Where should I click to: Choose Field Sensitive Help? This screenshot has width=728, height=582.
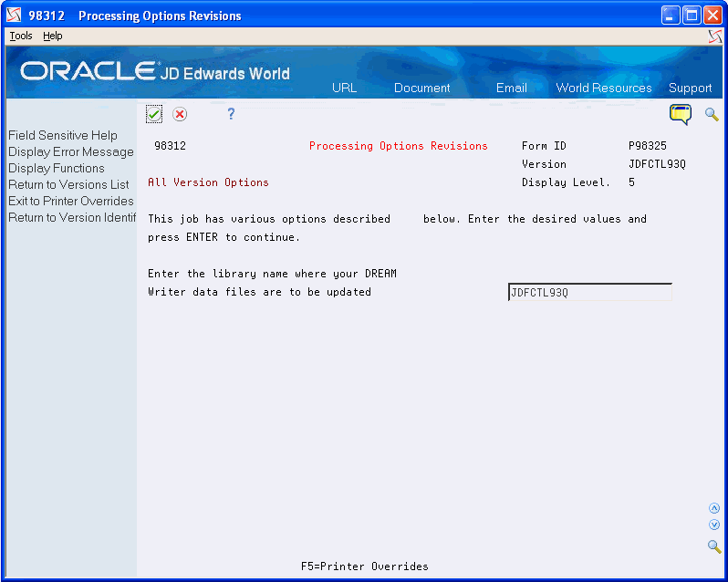[x=63, y=135]
